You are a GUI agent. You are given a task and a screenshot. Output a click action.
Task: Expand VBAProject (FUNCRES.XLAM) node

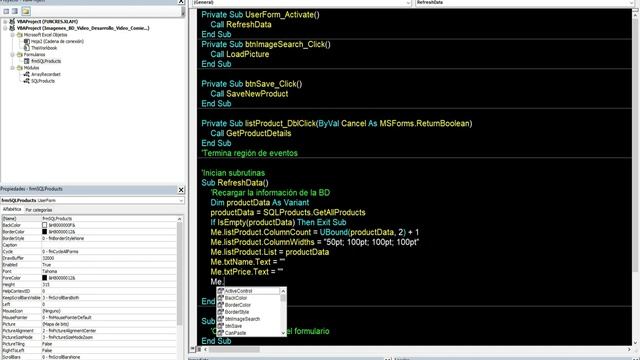pyautogui.click(x=5, y=22)
